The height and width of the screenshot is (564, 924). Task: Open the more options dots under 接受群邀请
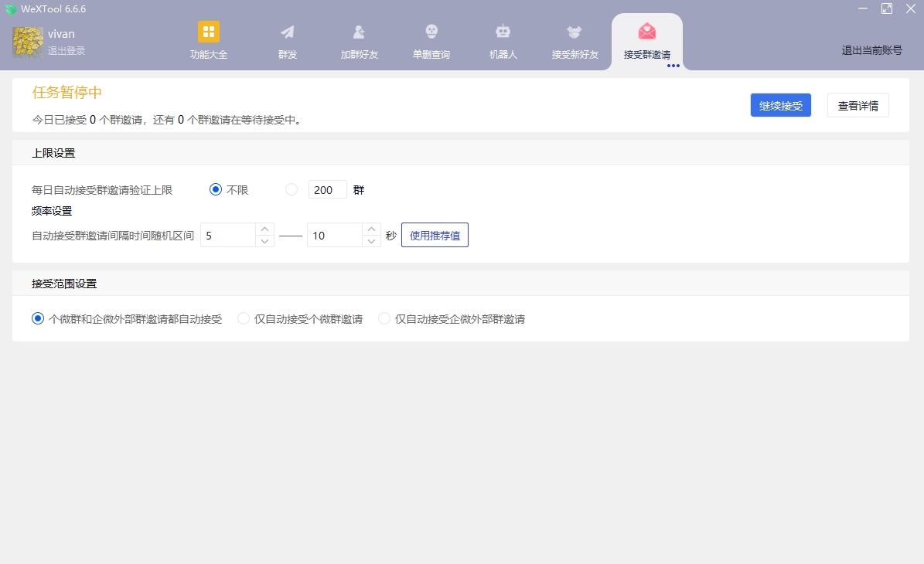coord(673,66)
